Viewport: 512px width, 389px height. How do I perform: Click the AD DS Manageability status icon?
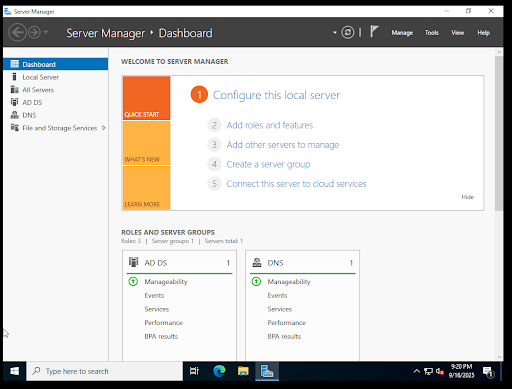[133, 282]
